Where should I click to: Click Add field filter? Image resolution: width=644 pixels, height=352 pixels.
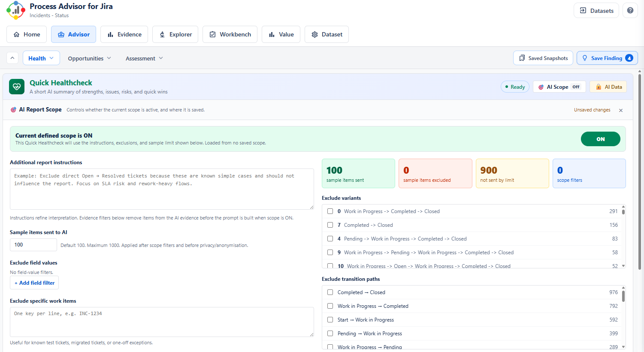coord(34,283)
